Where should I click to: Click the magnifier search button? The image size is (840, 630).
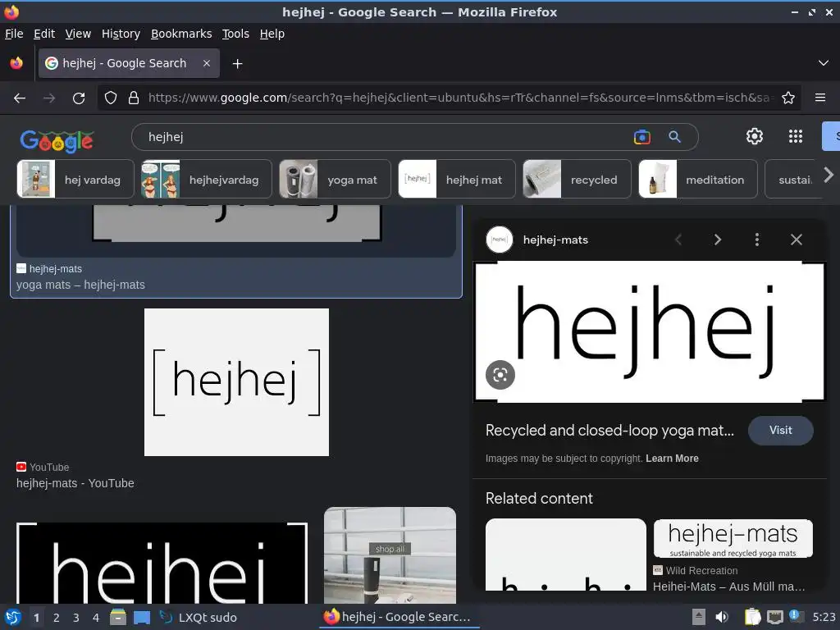pos(675,137)
